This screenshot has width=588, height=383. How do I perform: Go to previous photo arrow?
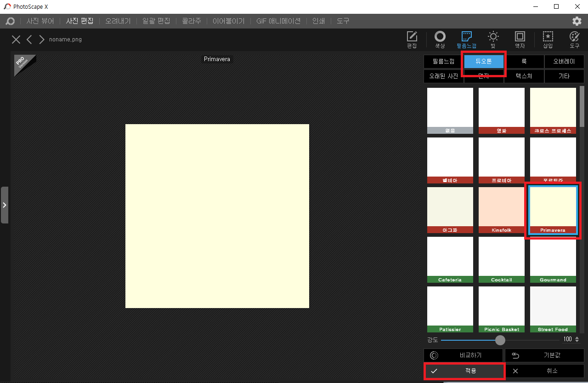(29, 40)
